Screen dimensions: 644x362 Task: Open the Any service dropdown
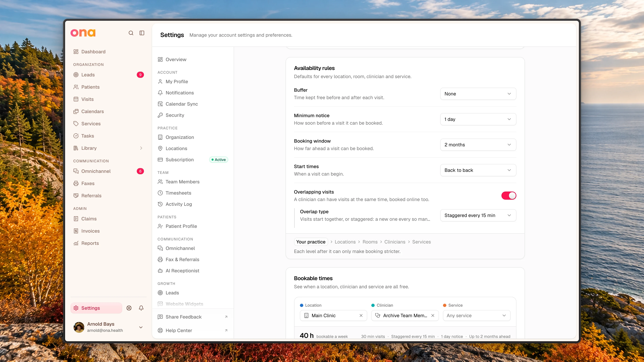tap(476, 315)
